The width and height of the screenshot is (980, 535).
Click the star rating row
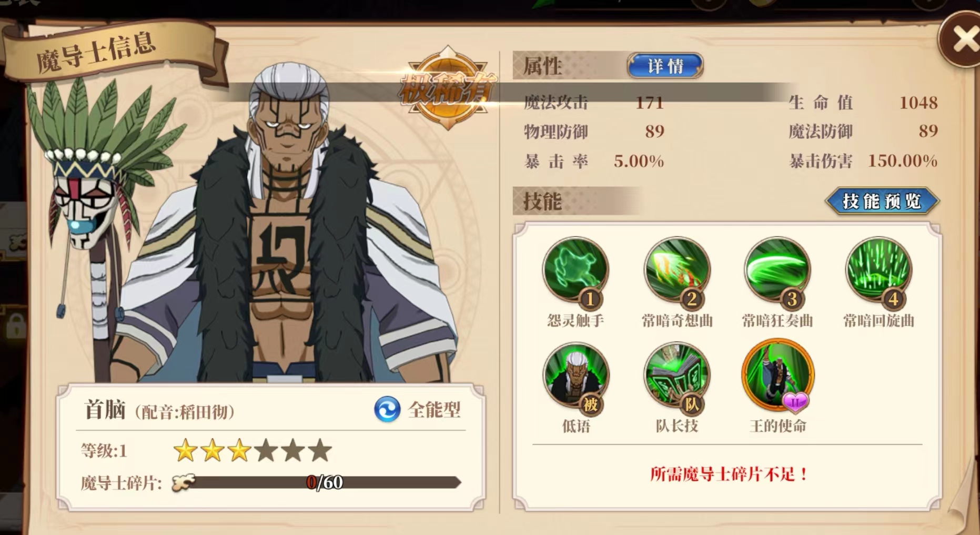tap(252, 451)
